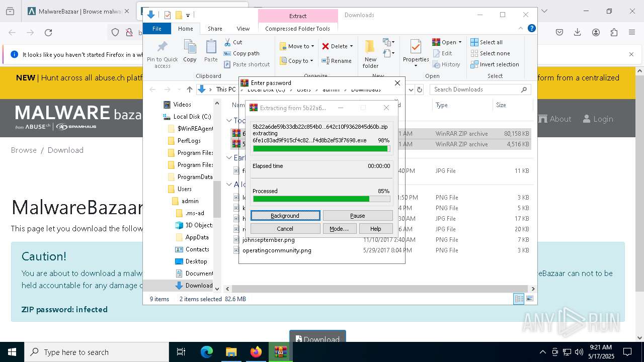The width and height of the screenshot is (644, 362).
Task: Click Select all in the ribbon
Action: 487,42
